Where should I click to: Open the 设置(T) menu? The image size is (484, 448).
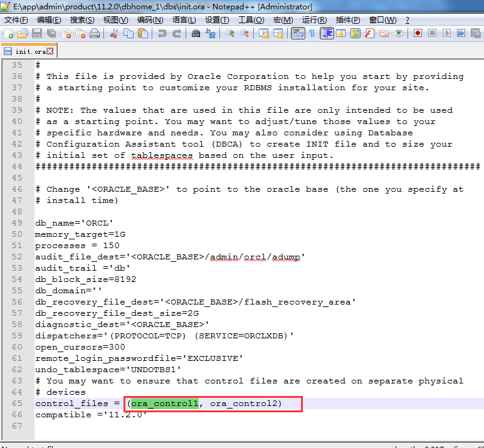(217, 20)
